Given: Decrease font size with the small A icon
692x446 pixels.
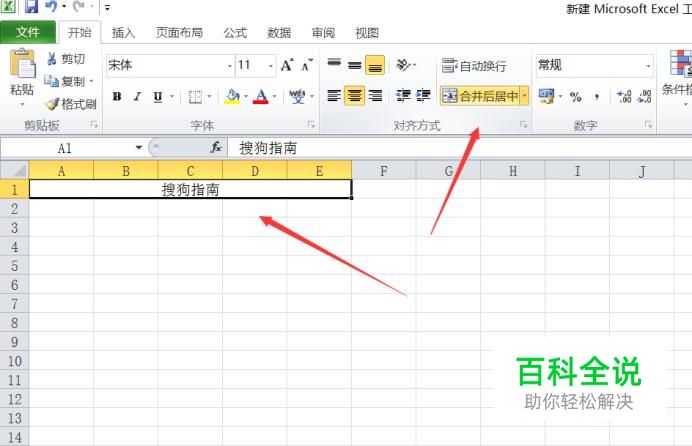Looking at the screenshot, I should 307,65.
